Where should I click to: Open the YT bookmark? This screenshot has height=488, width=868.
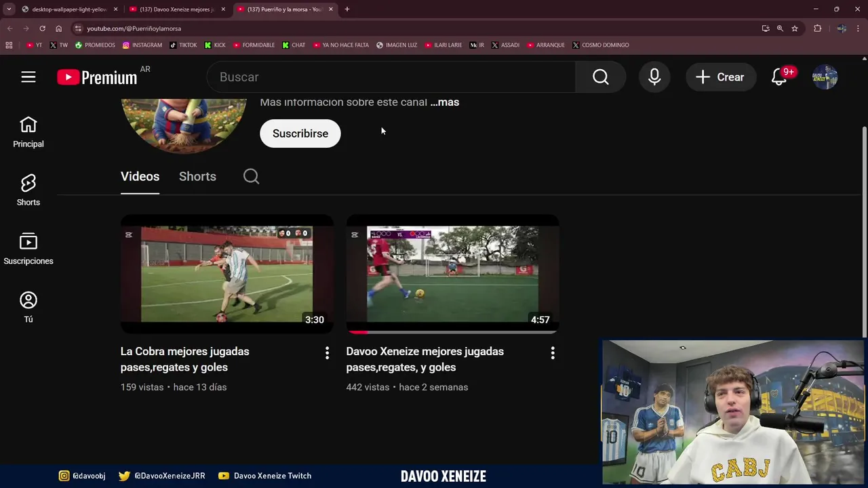coord(34,45)
